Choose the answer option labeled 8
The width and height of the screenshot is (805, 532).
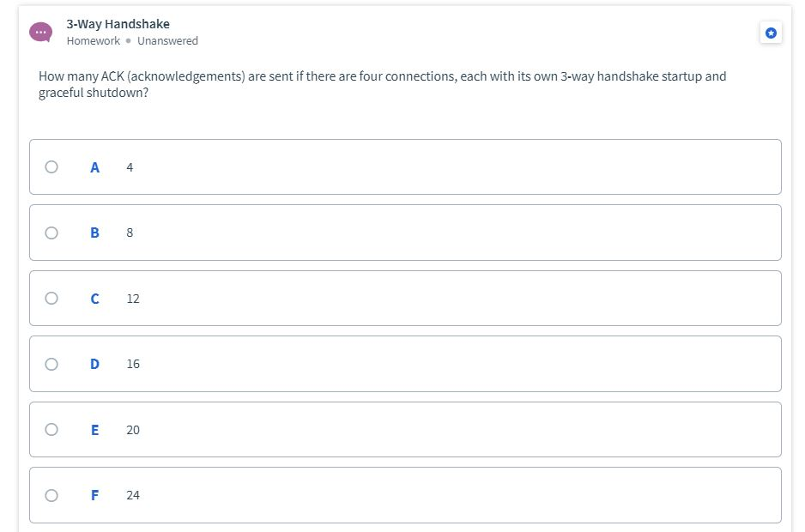[x=129, y=233]
